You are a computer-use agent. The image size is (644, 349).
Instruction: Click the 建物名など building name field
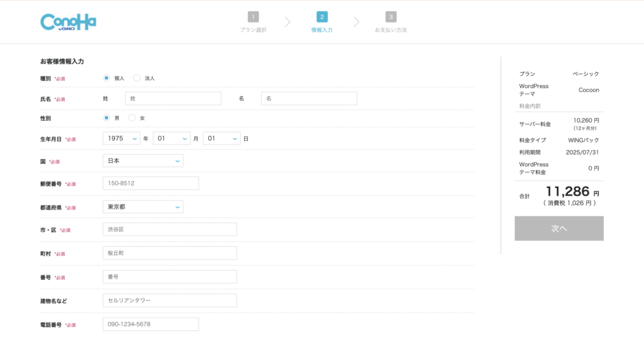coord(170,301)
